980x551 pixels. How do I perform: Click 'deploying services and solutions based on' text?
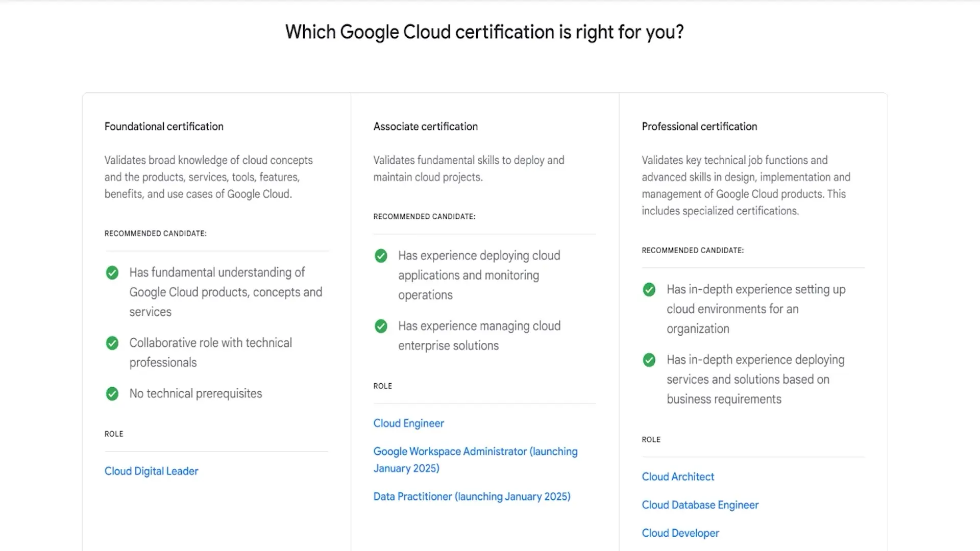[x=755, y=379]
